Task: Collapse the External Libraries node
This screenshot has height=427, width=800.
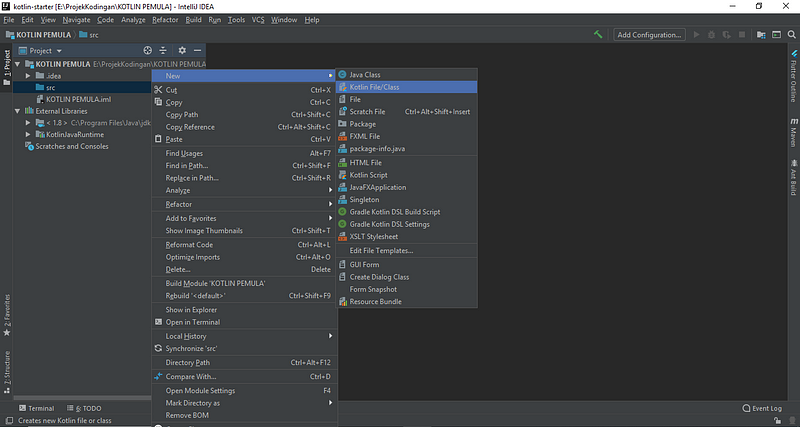Action: coord(17,111)
